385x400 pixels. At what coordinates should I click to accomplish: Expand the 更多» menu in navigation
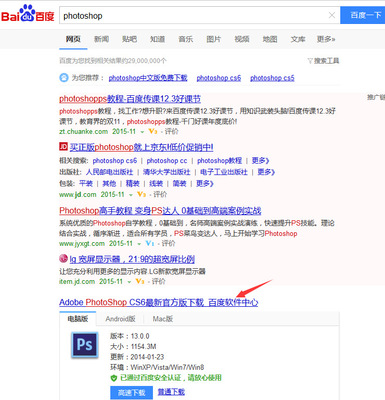tap(326, 39)
